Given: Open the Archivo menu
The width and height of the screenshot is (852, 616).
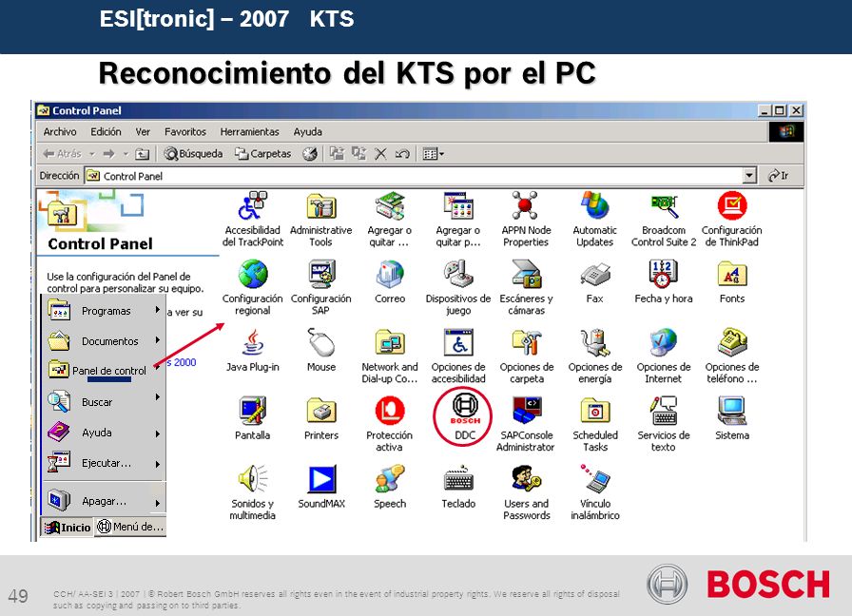Looking at the screenshot, I should pyautogui.click(x=60, y=131).
